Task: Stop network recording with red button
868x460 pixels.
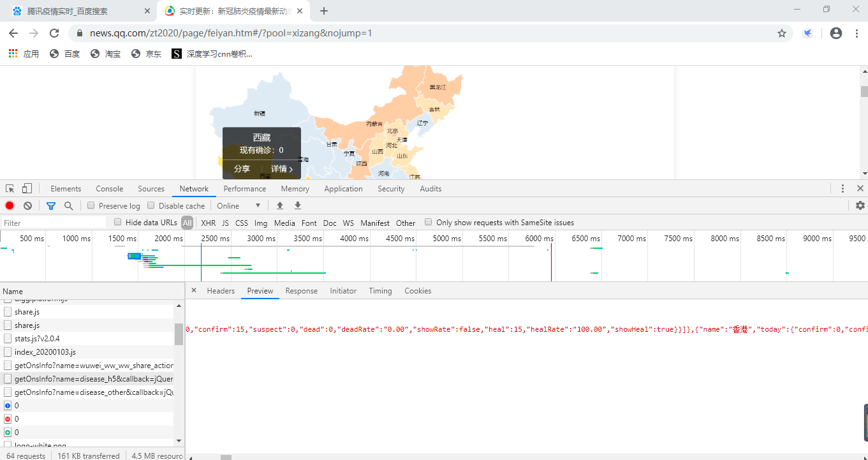Action: tap(10, 205)
